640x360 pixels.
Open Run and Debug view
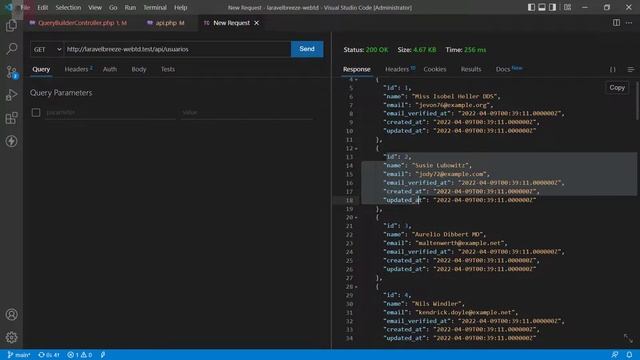11,95
